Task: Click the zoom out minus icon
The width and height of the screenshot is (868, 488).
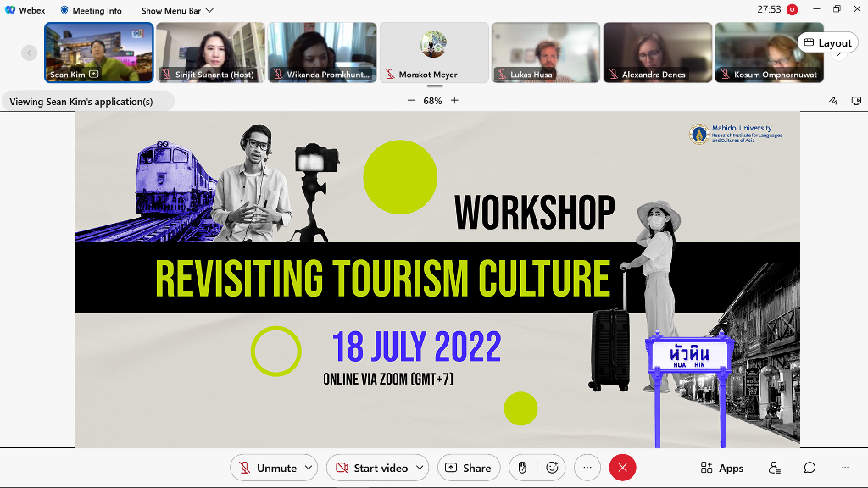Action: pyautogui.click(x=411, y=101)
